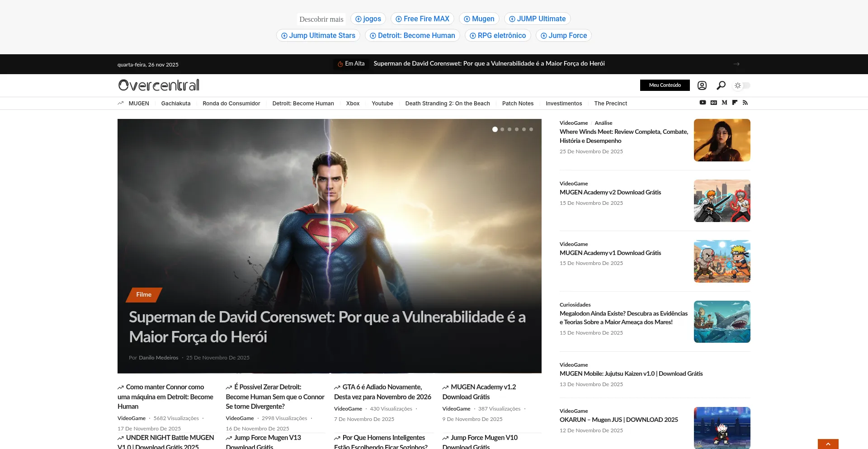
Task: Open the Patch Notes menu item
Action: pyautogui.click(x=518, y=104)
